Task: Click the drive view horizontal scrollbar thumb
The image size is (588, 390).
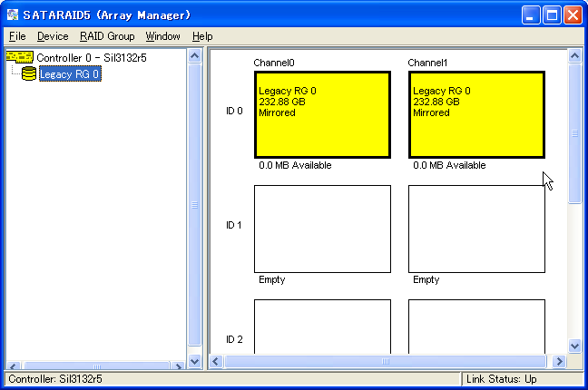Action: tap(385, 362)
